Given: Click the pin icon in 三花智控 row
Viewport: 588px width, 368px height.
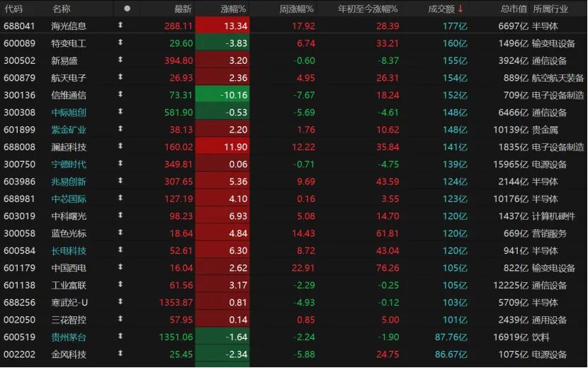Looking at the screenshot, I should tap(120, 319).
